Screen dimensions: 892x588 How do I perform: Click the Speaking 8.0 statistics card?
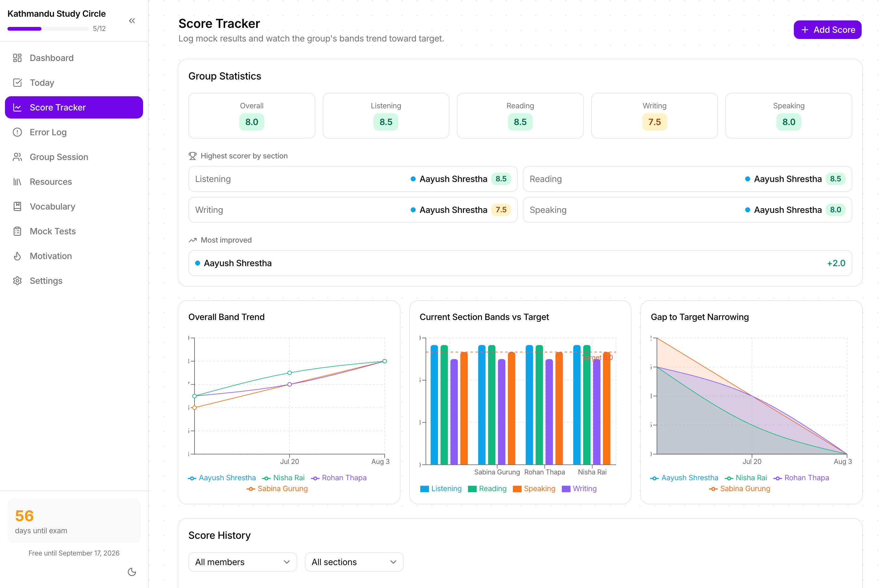[x=789, y=115]
